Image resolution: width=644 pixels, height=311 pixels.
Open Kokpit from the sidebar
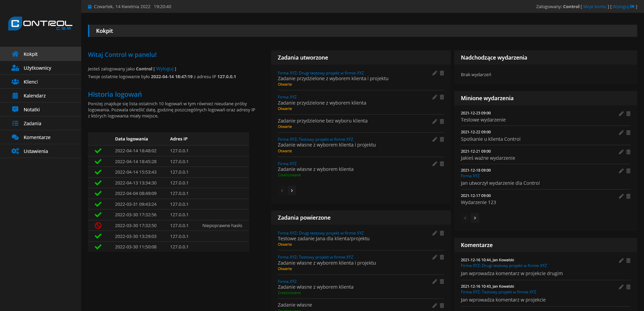(41, 54)
